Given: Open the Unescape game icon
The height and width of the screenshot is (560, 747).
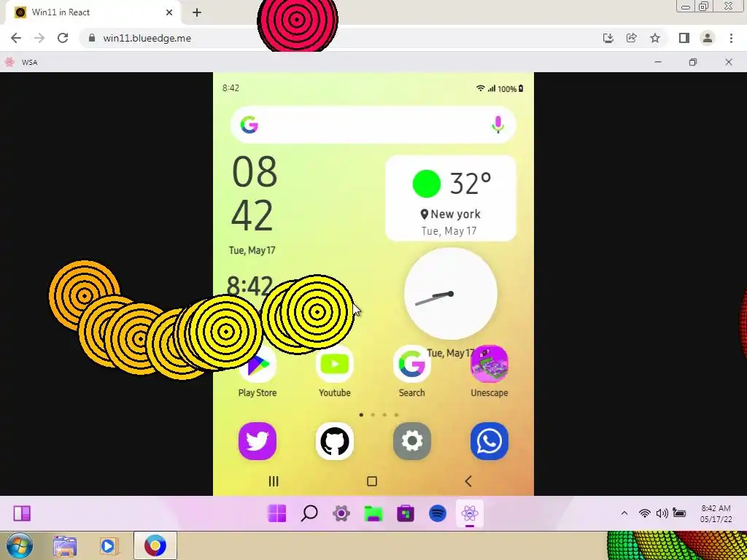Looking at the screenshot, I should pos(489,365).
